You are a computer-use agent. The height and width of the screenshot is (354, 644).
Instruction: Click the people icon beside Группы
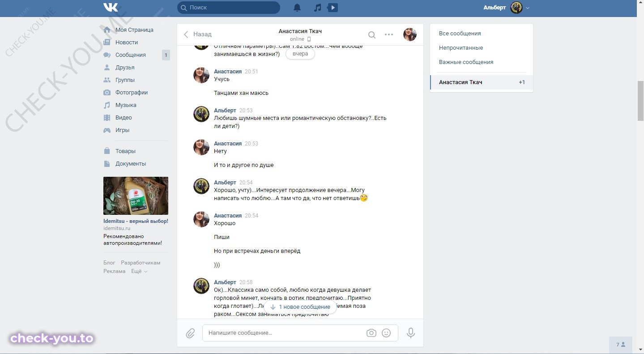pyautogui.click(x=107, y=80)
